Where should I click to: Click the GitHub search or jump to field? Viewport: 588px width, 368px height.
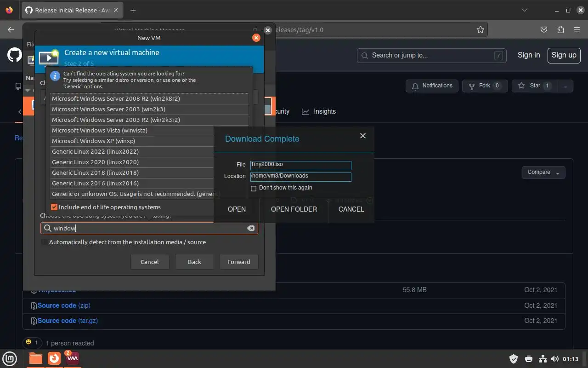click(x=432, y=55)
